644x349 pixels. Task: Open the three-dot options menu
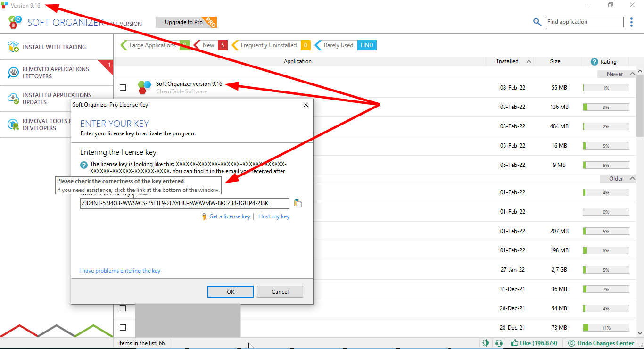(632, 22)
